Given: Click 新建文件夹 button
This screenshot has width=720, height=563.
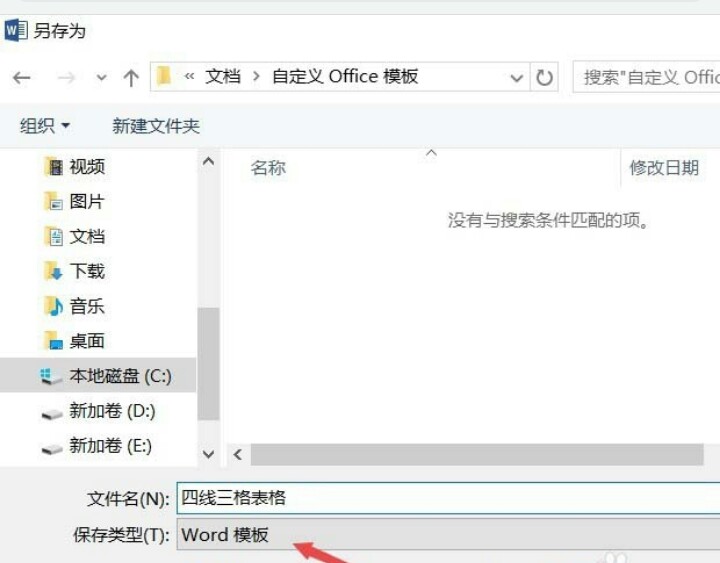Looking at the screenshot, I should (x=156, y=126).
